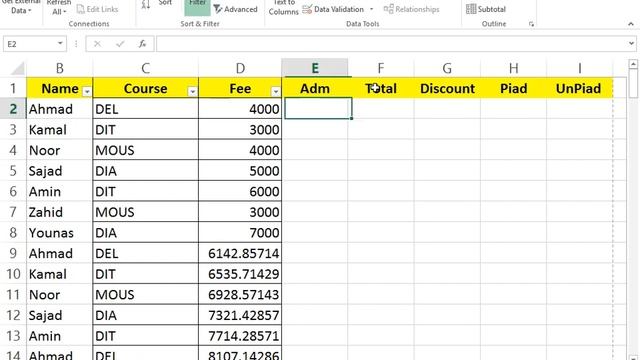Click the Cancel entry X icon
This screenshot has width=640, height=360.
(x=97, y=44)
